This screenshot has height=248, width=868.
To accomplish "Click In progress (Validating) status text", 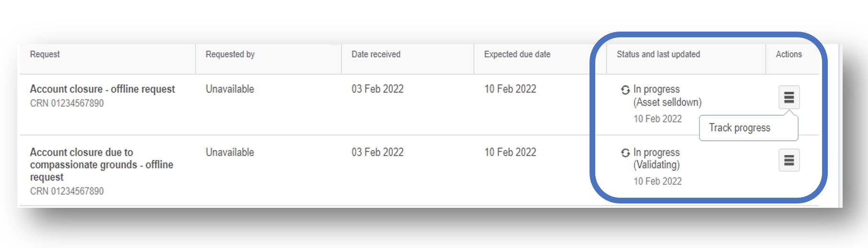I will (657, 158).
